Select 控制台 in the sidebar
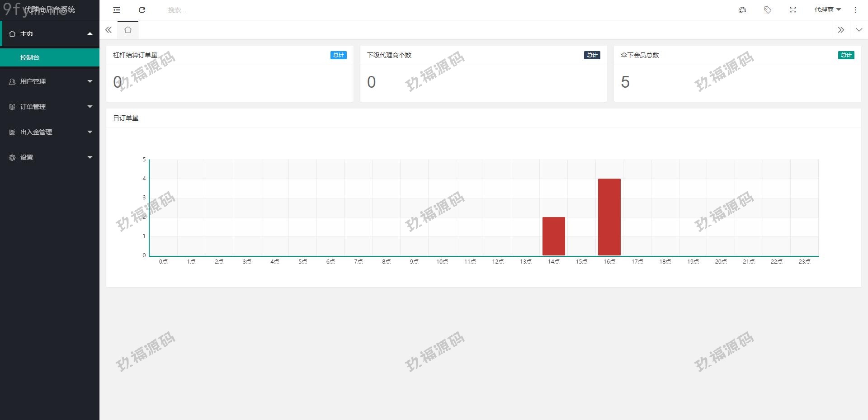The image size is (868, 420). click(30, 57)
